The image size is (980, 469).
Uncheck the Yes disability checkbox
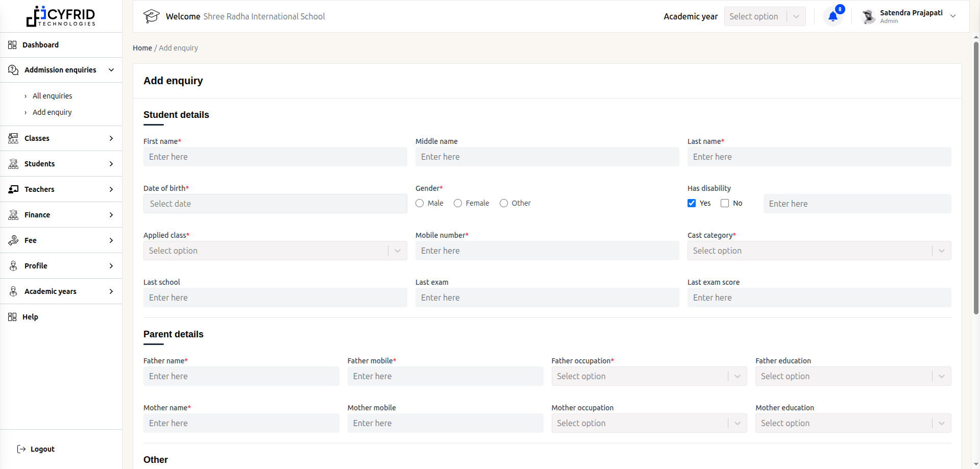click(692, 203)
